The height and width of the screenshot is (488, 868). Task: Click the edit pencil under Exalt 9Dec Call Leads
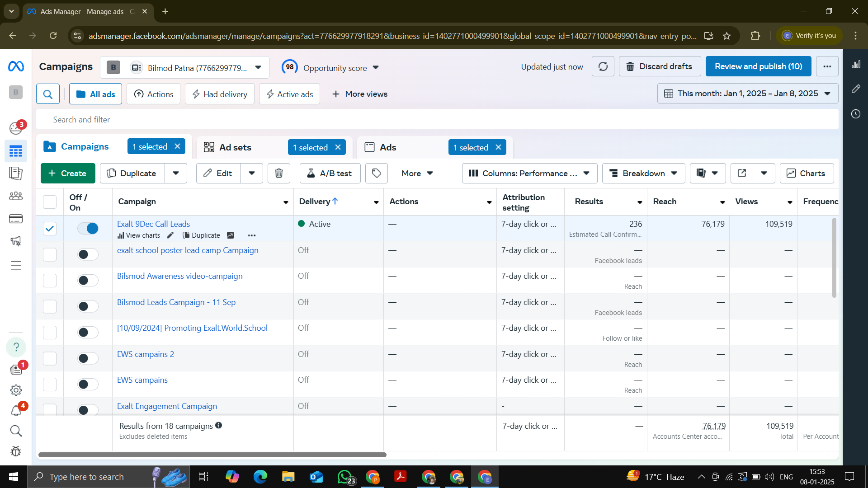(x=170, y=235)
